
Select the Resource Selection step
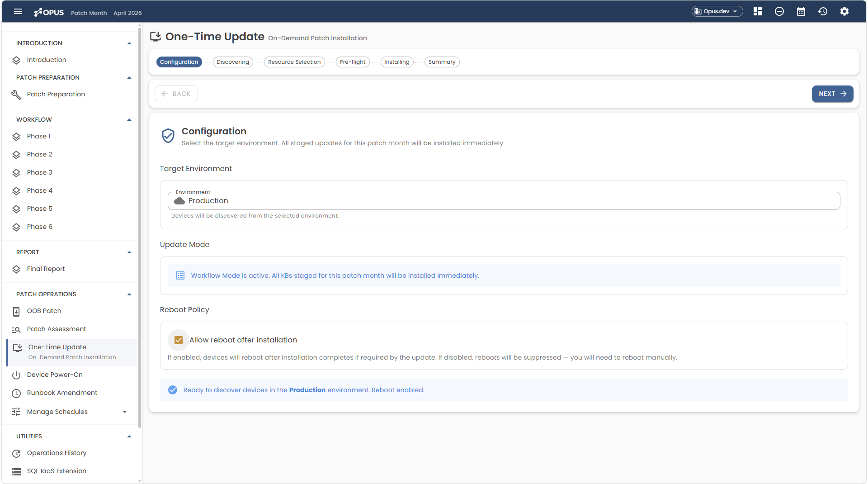294,62
